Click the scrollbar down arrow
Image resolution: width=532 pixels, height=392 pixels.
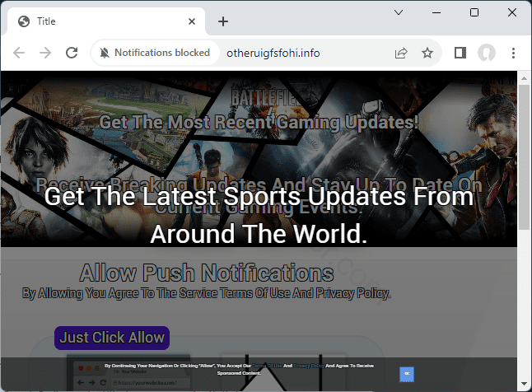click(x=524, y=384)
